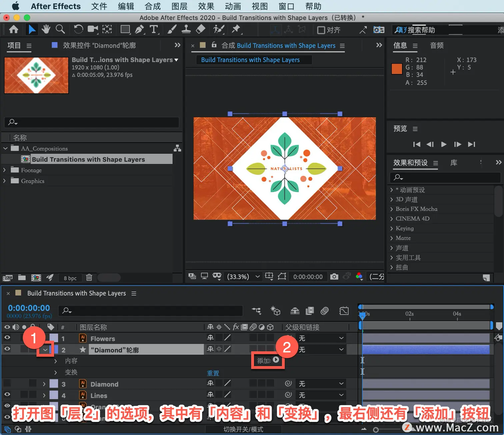Hide the Flowers layer with its eye icon

[7, 338]
